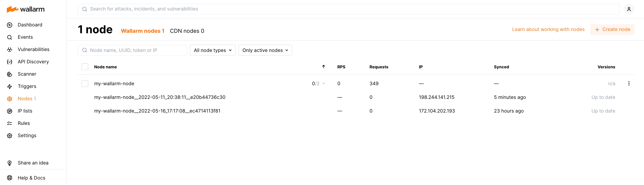The height and width of the screenshot is (185, 644).
Task: Click the API Discovery braces icon
Action: [x=10, y=62]
